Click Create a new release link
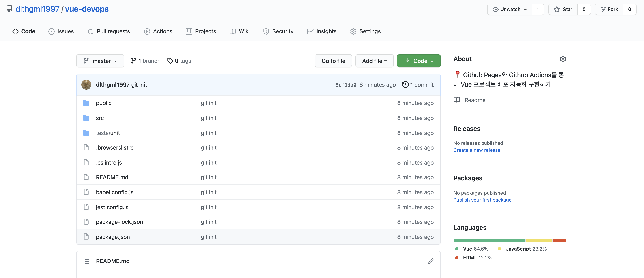 [477, 150]
